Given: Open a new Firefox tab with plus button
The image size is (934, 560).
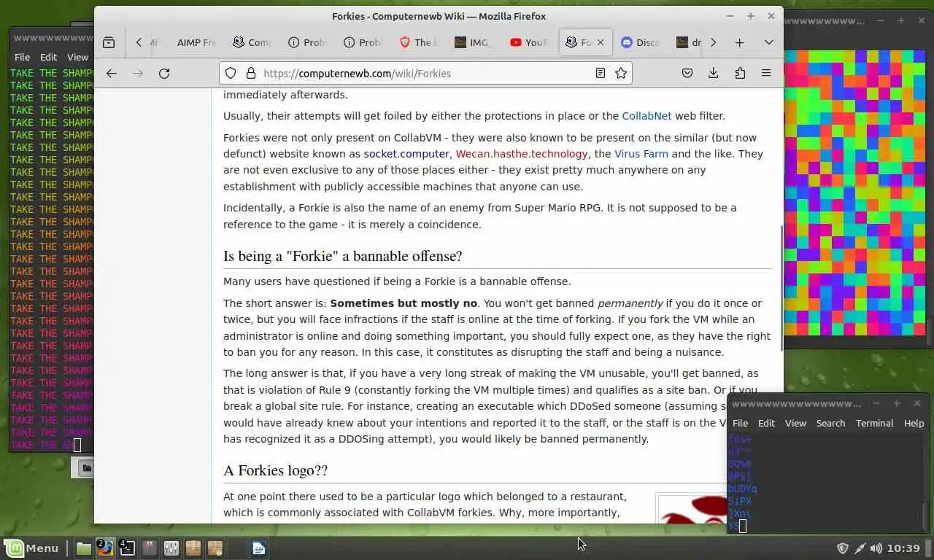Looking at the screenshot, I should tap(739, 42).
